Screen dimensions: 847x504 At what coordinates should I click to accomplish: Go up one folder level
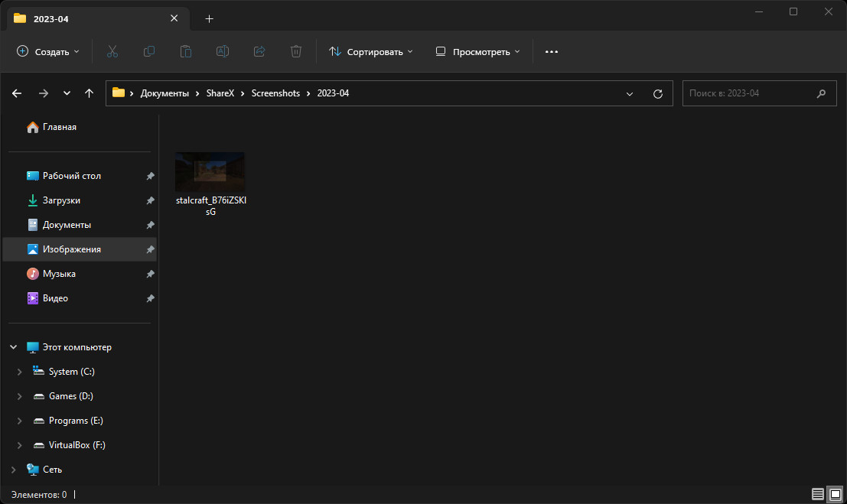[x=89, y=93]
